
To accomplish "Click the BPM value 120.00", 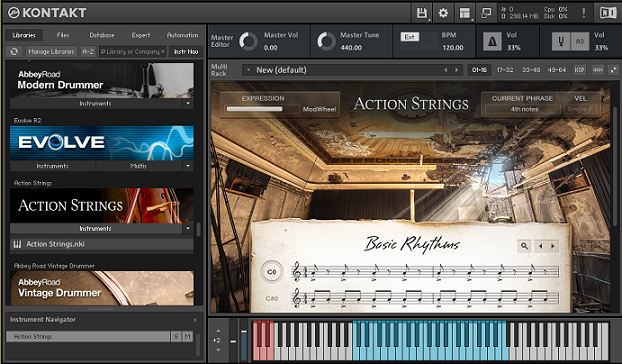I will coord(453,48).
